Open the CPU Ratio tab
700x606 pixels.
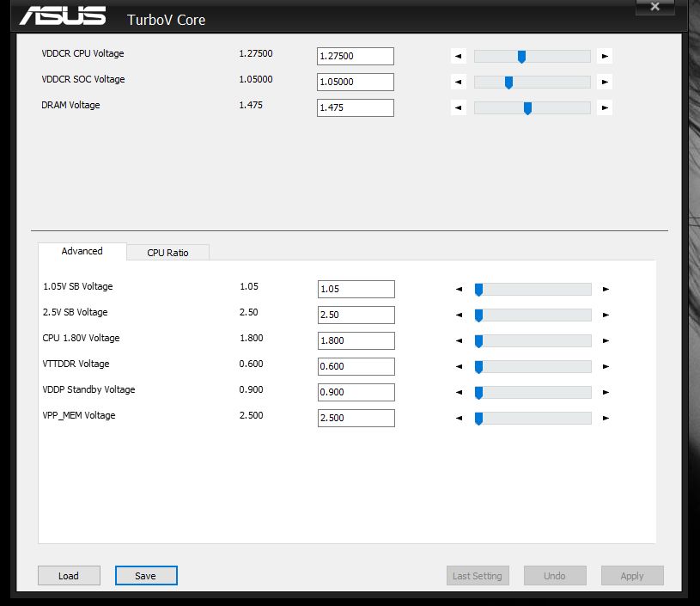click(167, 253)
